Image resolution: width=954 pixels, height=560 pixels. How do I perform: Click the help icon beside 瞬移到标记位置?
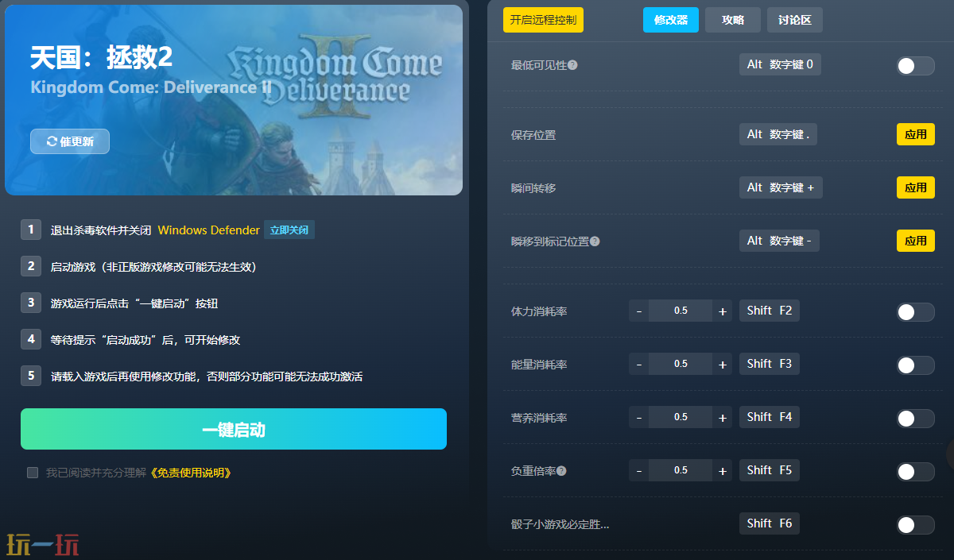(595, 241)
